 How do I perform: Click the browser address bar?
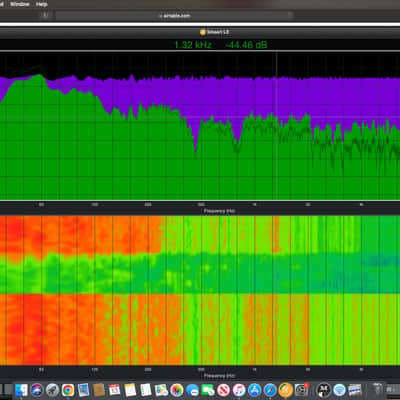(x=174, y=15)
